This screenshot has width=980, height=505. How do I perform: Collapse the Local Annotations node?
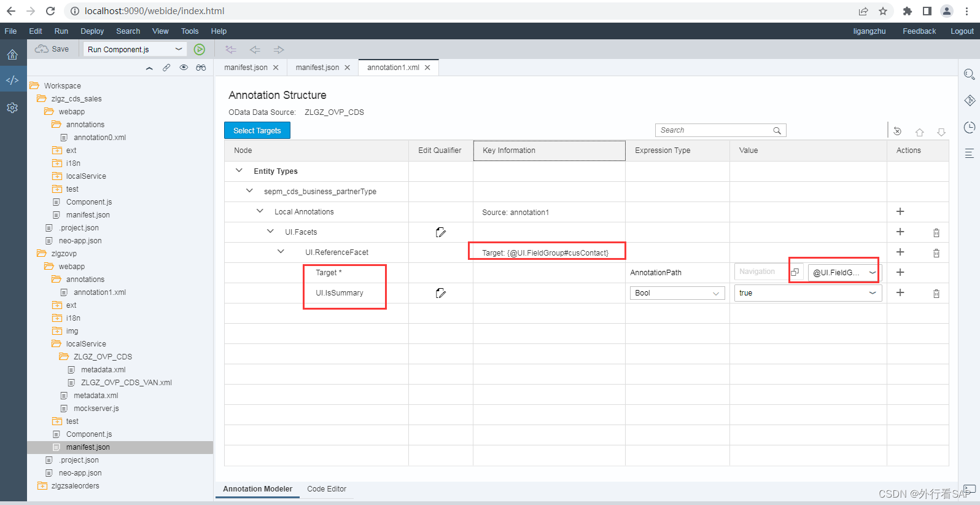[x=260, y=211]
